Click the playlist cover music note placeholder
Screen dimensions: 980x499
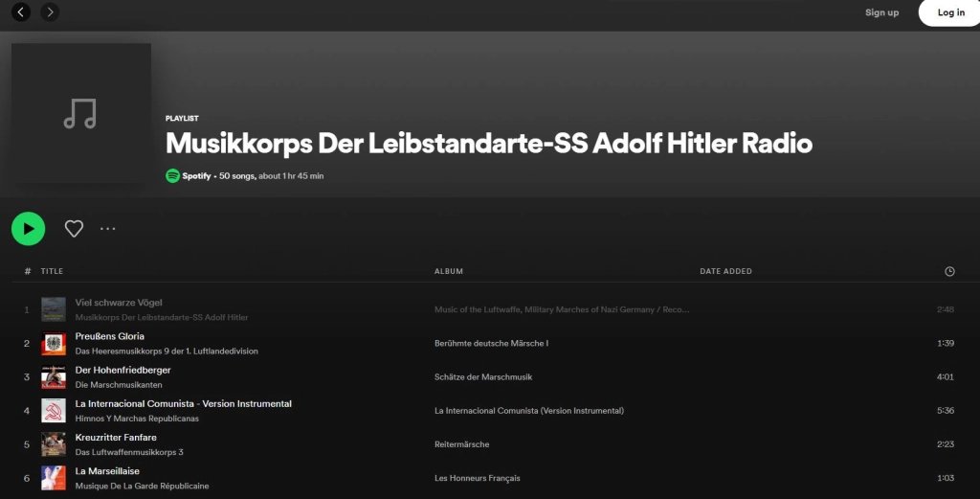[80, 113]
